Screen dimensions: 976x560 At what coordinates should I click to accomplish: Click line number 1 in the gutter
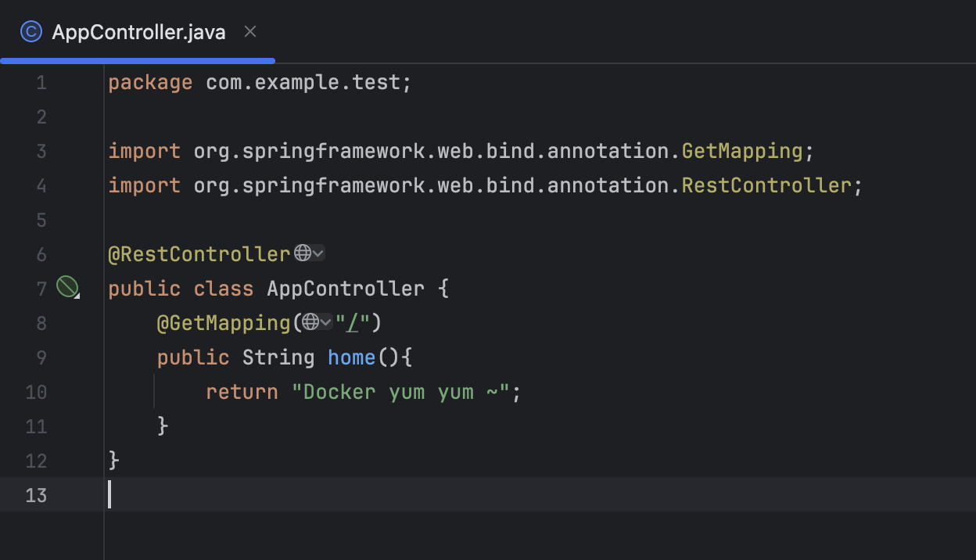point(41,81)
